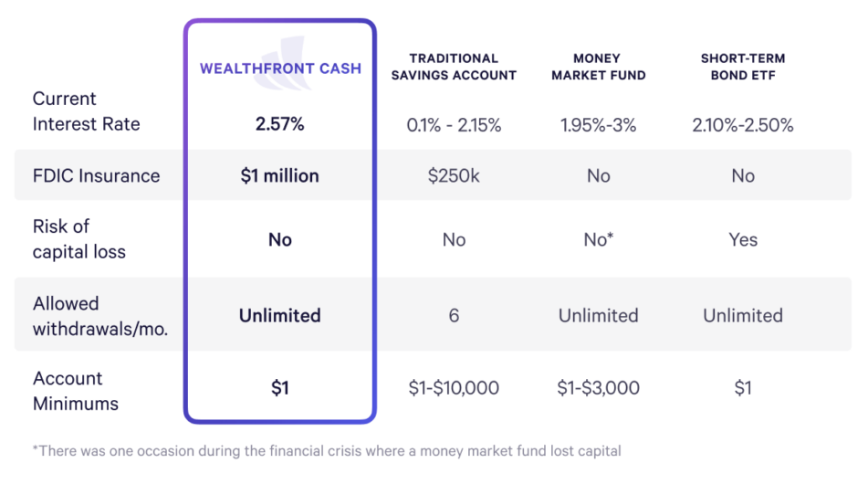Click the financial crisis footnote text
868x484 pixels.
click(326, 450)
